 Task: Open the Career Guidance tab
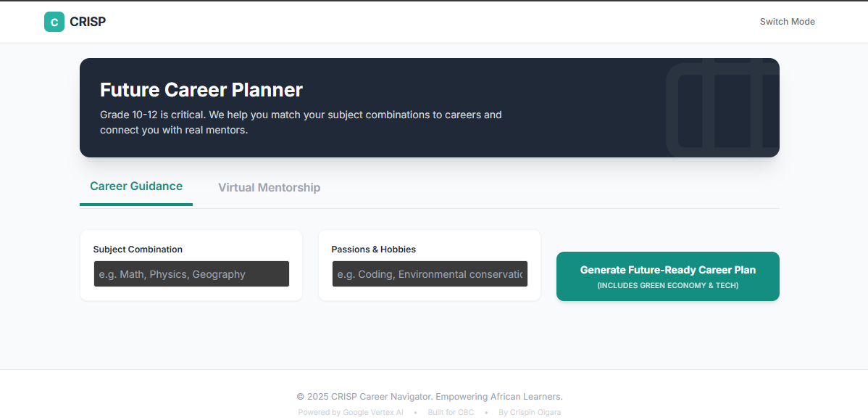coord(136,186)
